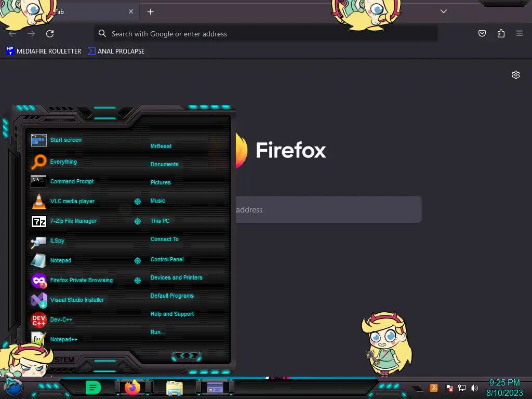Open Notepad++ icon in start menu

pyautogui.click(x=38, y=338)
